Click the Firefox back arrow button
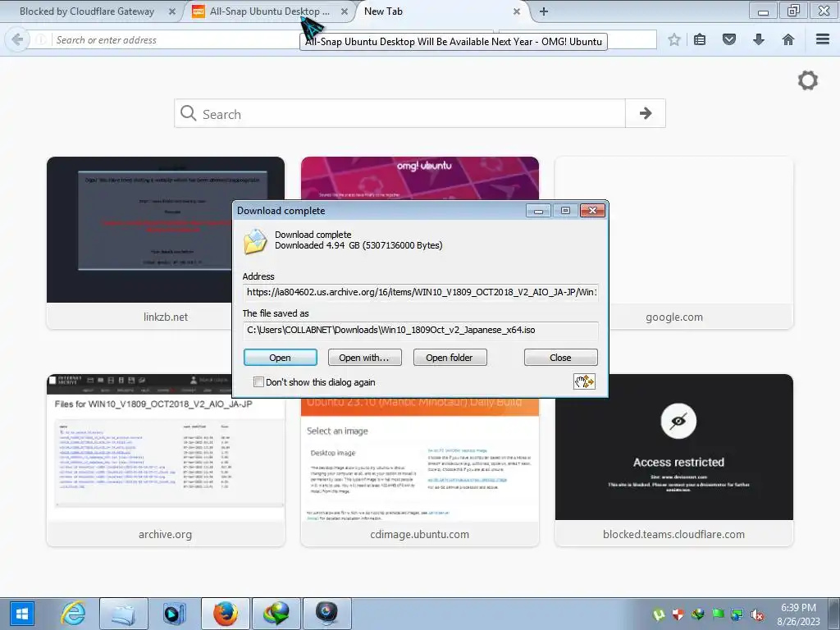840x630 pixels. [x=18, y=39]
